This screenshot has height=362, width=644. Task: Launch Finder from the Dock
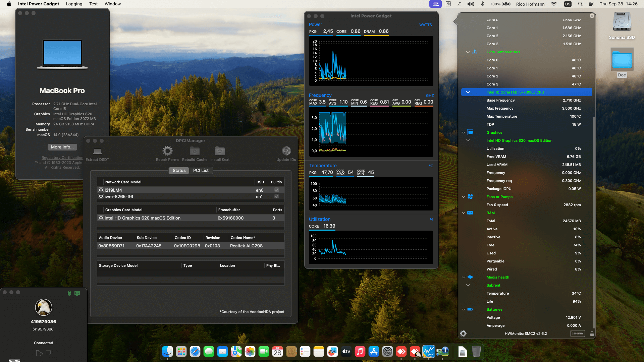pos(167,351)
